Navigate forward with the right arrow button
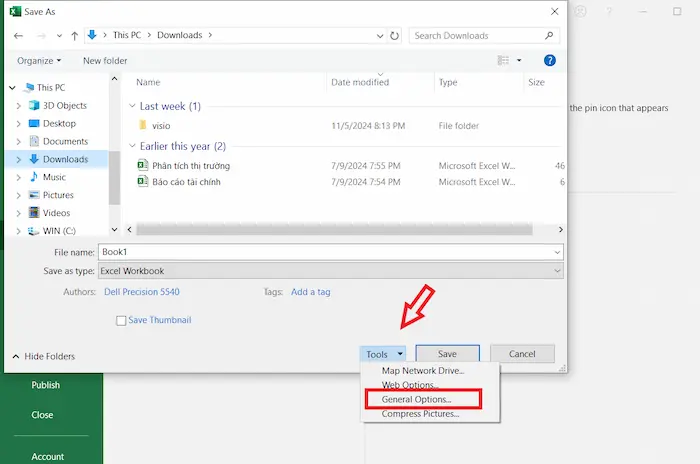The image size is (700, 464). pos(41,36)
